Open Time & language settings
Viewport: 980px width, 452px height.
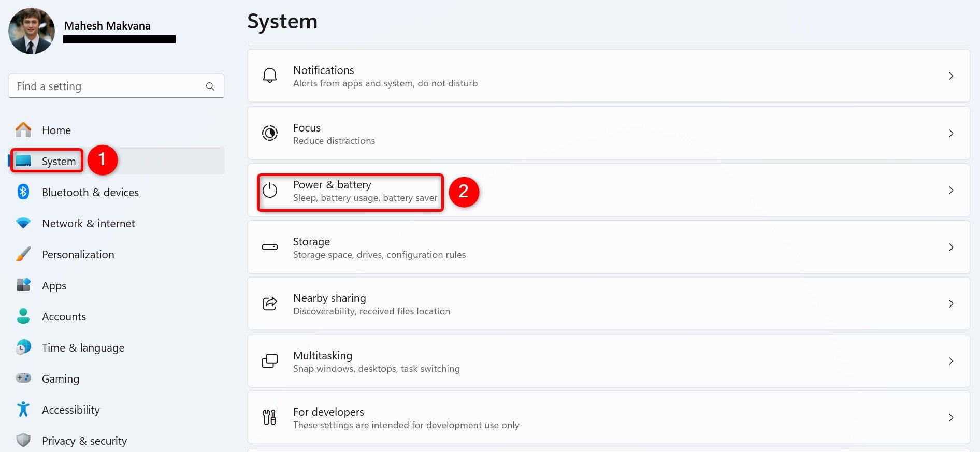point(117,347)
